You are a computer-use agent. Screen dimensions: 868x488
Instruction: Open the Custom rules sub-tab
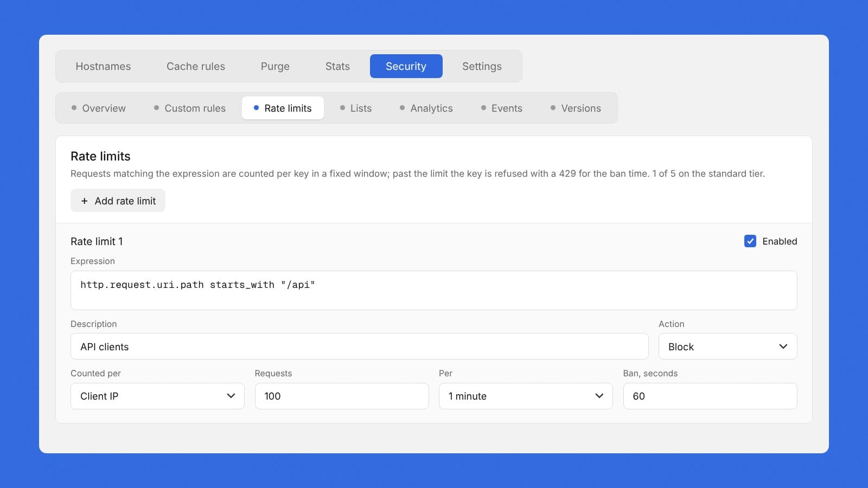190,108
